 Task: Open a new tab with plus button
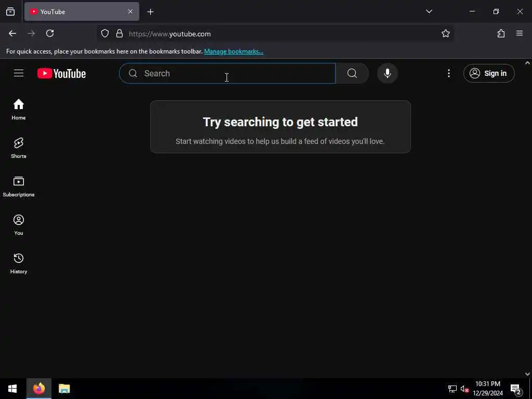[150, 12]
